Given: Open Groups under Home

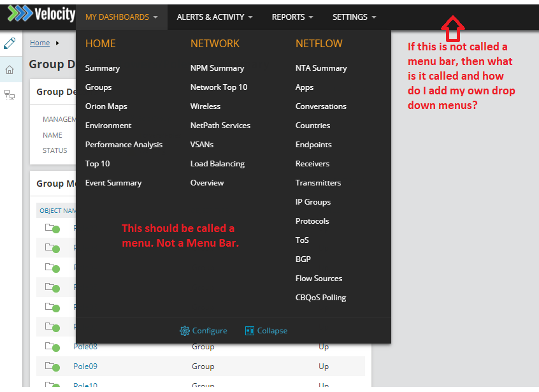Looking at the screenshot, I should [x=98, y=87].
